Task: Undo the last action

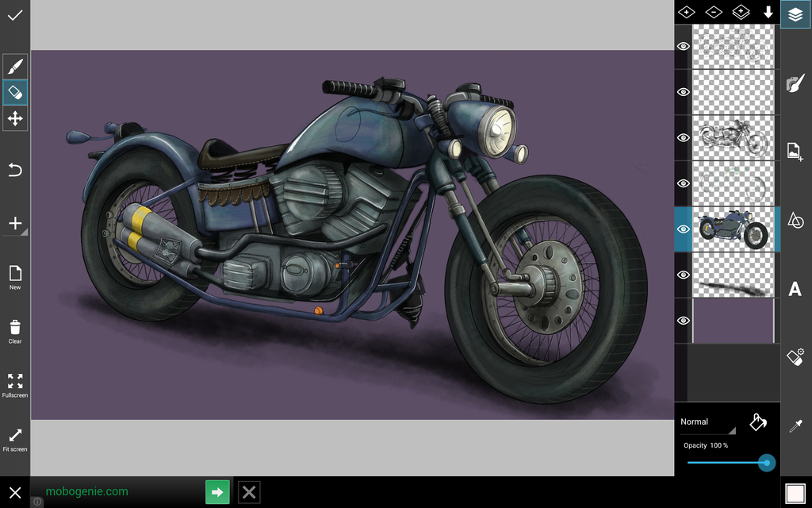Action: [x=15, y=170]
